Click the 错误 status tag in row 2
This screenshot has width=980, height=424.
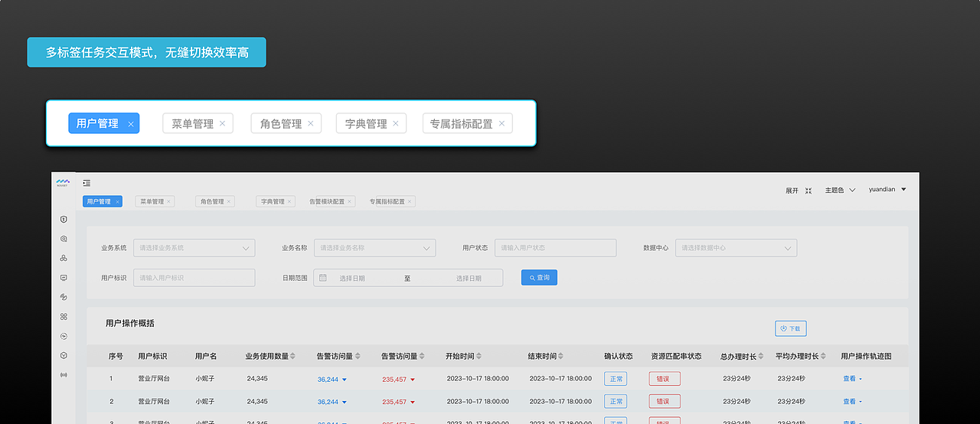(x=664, y=402)
